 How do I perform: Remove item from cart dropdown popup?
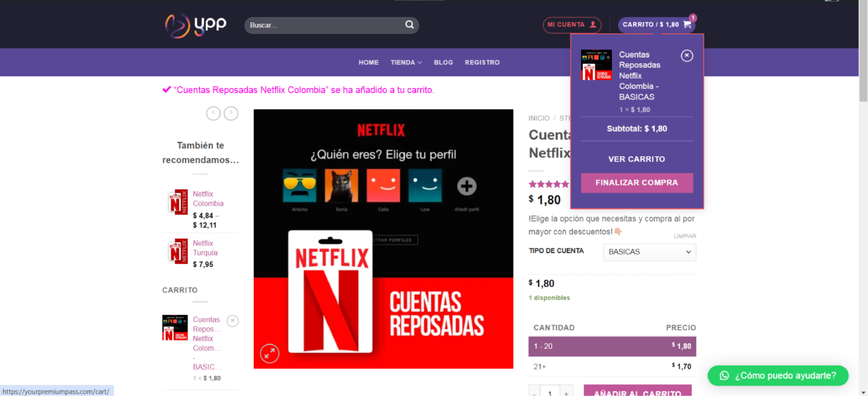point(686,56)
